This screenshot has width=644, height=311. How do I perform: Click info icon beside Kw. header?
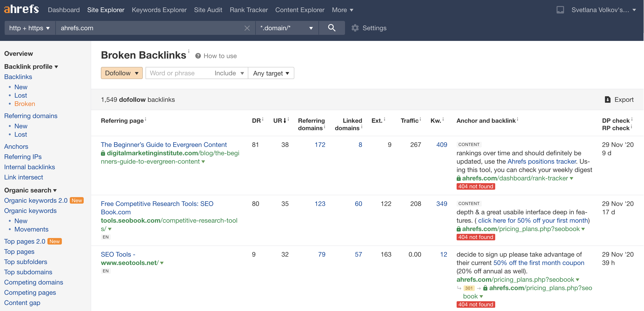[443, 119]
